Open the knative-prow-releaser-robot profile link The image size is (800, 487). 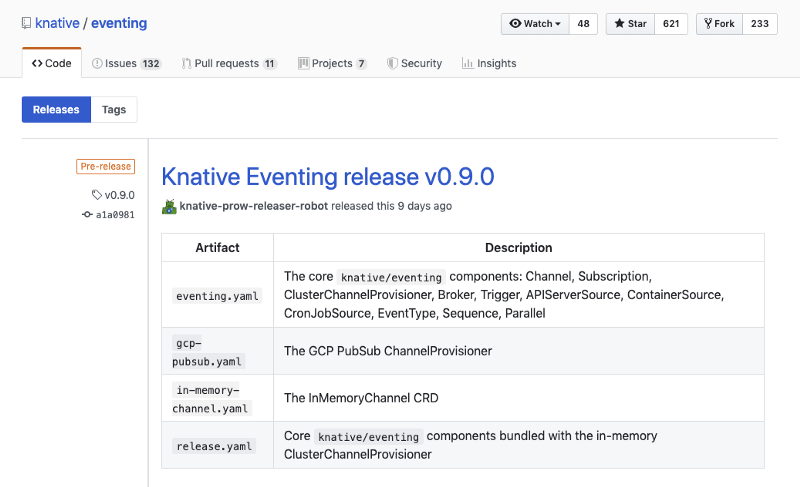click(254, 206)
